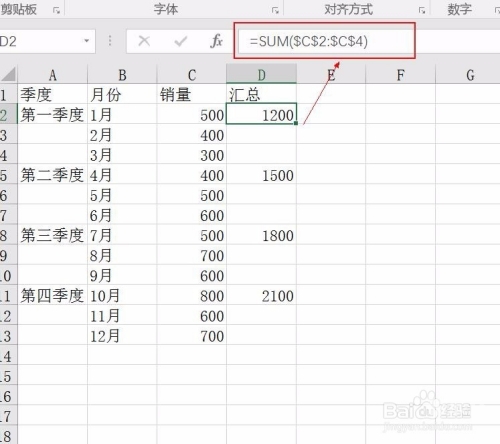Select column G header
500x444 pixels.
click(x=470, y=74)
